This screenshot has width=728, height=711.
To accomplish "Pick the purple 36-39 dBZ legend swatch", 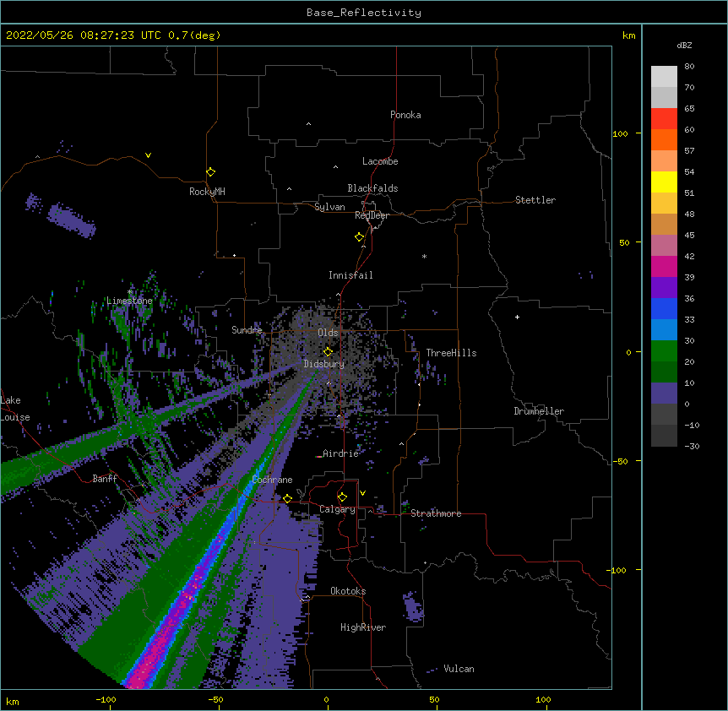I will pyautogui.click(x=664, y=287).
